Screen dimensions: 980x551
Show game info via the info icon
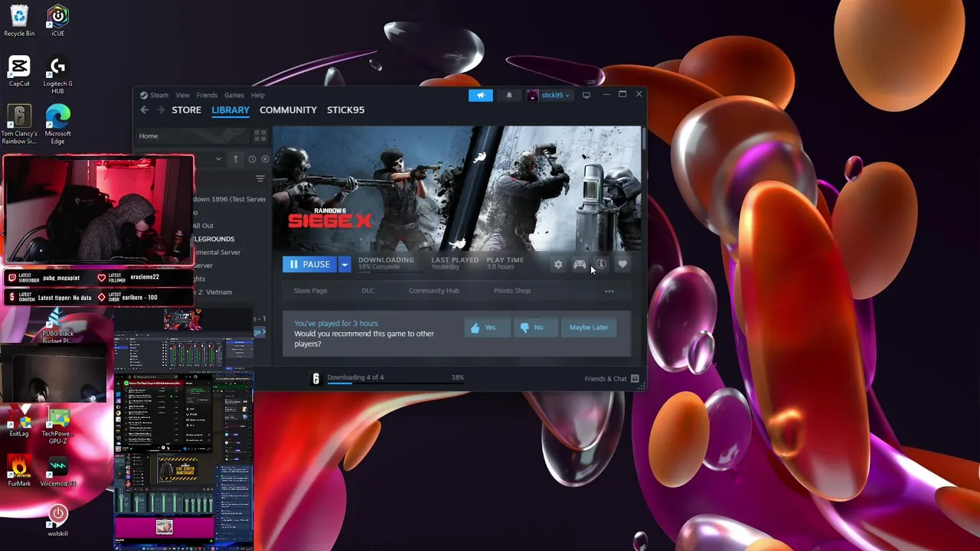coord(601,264)
